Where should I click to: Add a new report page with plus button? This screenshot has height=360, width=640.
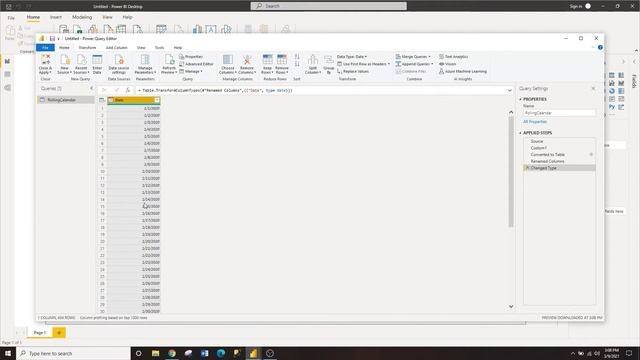pyautogui.click(x=59, y=333)
